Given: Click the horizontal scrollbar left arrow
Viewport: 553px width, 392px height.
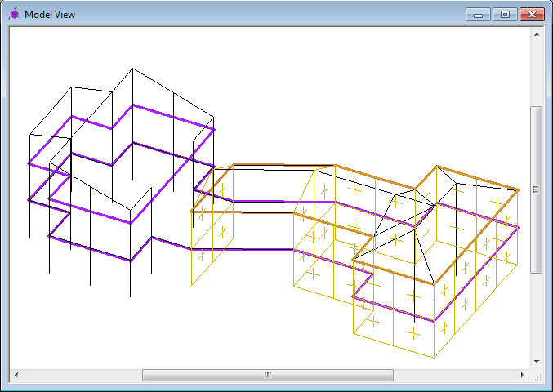Looking at the screenshot, I should click(16, 375).
